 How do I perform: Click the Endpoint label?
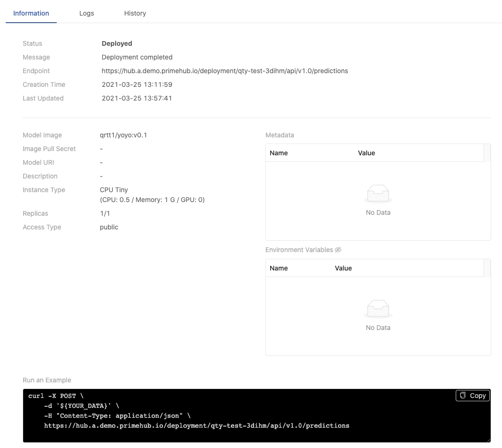[x=36, y=71]
